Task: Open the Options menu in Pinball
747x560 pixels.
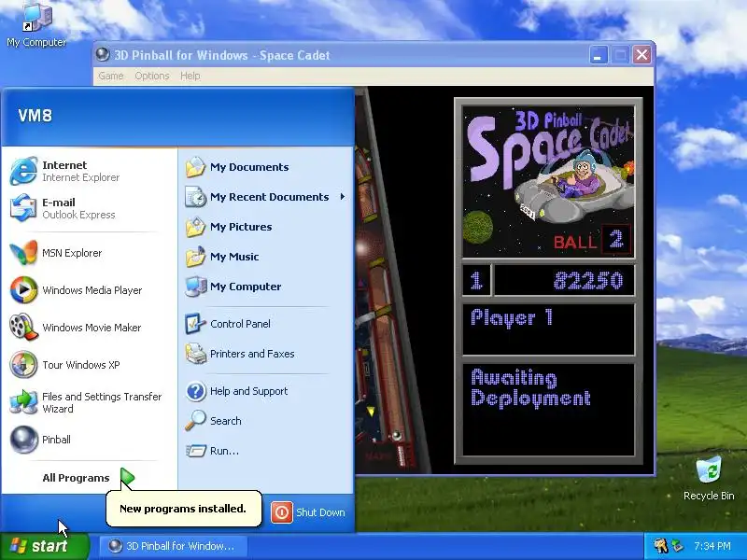Action: point(152,76)
